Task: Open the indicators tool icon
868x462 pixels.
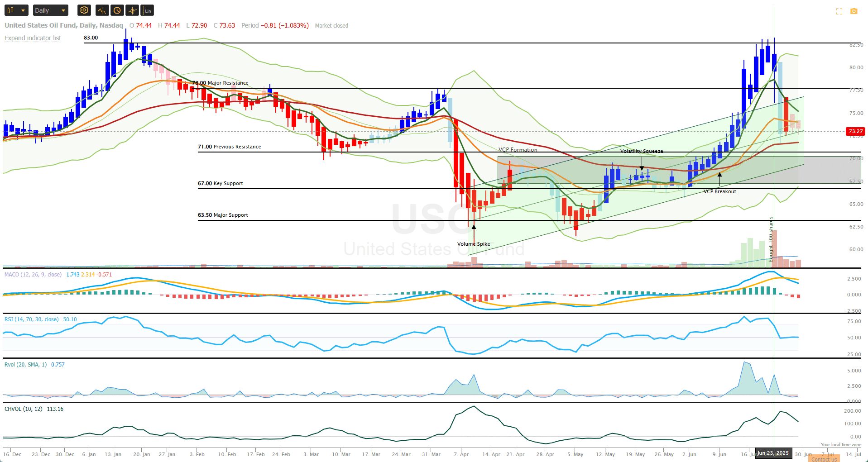Action: (x=102, y=10)
